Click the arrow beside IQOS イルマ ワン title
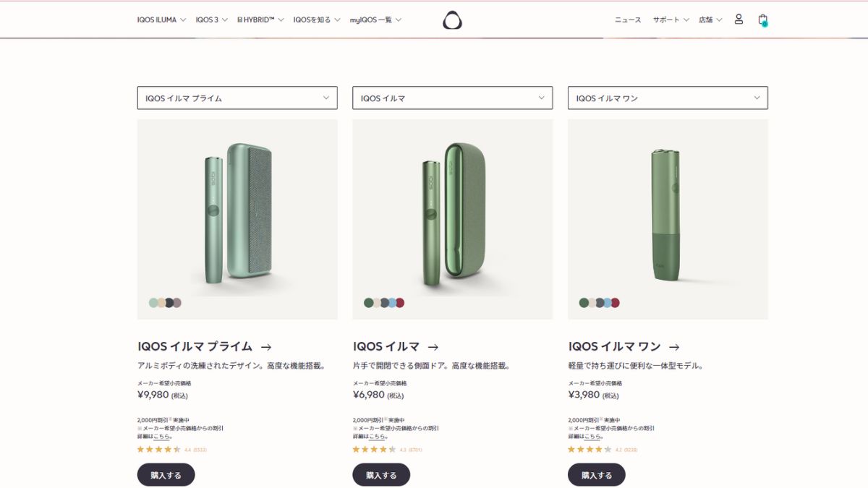The width and height of the screenshot is (868, 488). pyautogui.click(x=674, y=347)
